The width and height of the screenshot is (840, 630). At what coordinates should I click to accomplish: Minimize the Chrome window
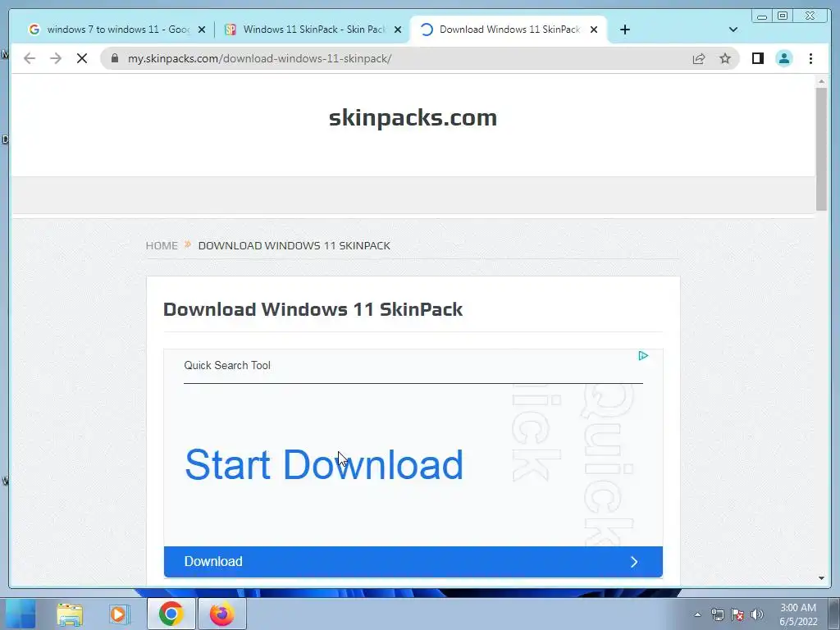click(762, 16)
